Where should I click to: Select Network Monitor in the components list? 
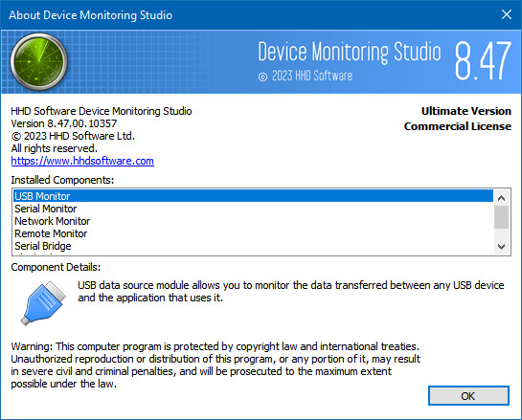pos(253,221)
